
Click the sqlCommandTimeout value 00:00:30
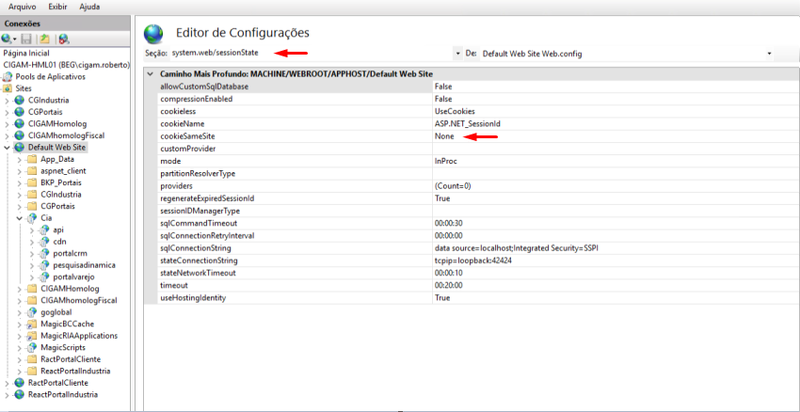pos(448,223)
